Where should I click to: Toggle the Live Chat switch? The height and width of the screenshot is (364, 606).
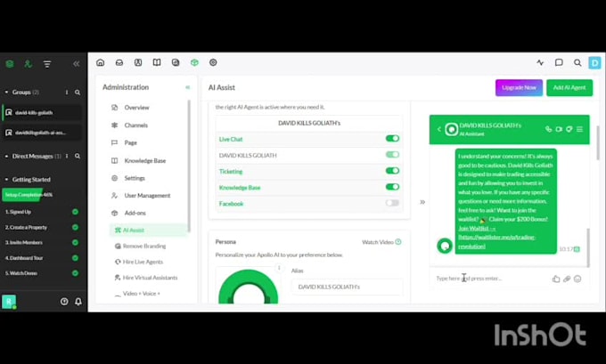(392, 139)
